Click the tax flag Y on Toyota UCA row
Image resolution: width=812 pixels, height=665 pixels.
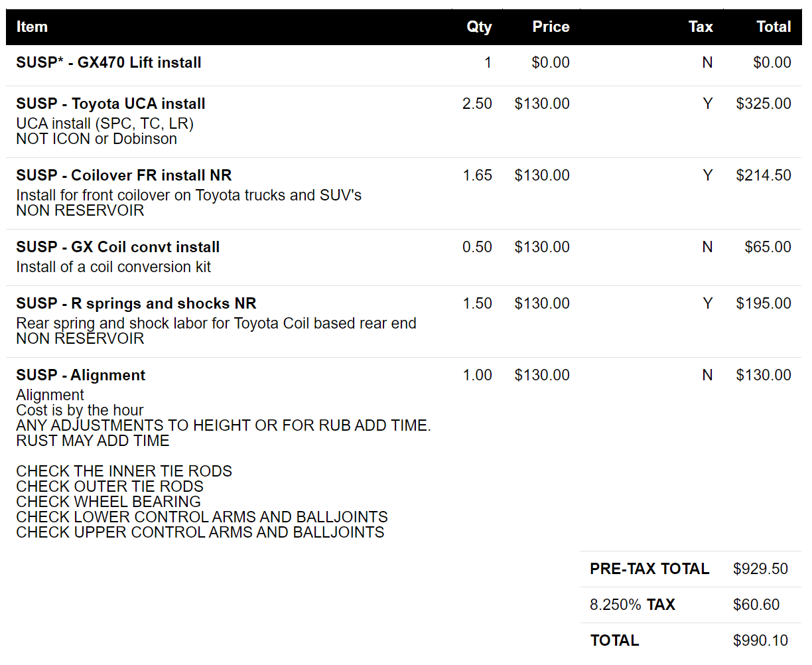(708, 104)
